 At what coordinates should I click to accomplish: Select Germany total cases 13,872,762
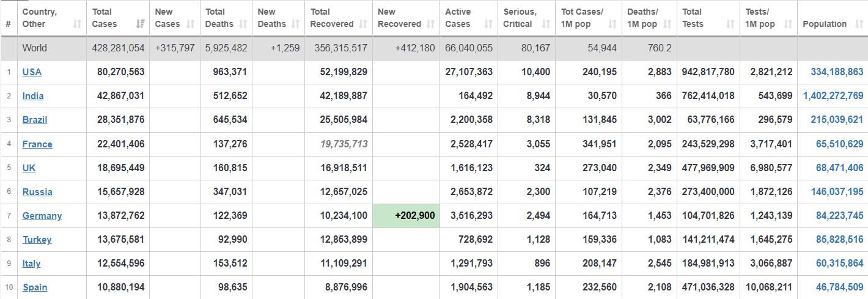tap(121, 216)
